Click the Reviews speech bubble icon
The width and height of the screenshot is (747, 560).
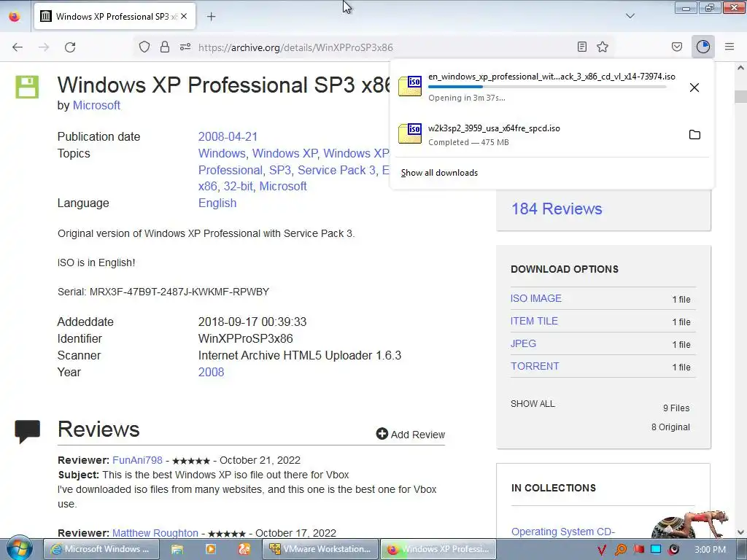click(x=27, y=431)
